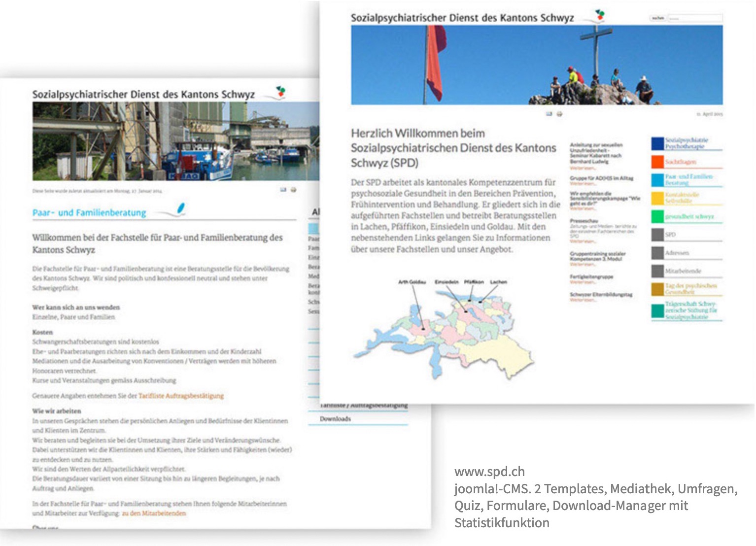Click the dark blue square for Sozialpsychiatrie Psychotherapie
This screenshot has width=756, height=546.
(x=657, y=143)
